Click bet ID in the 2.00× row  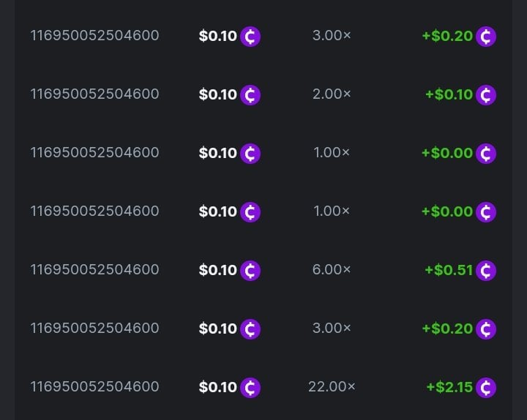pos(94,94)
